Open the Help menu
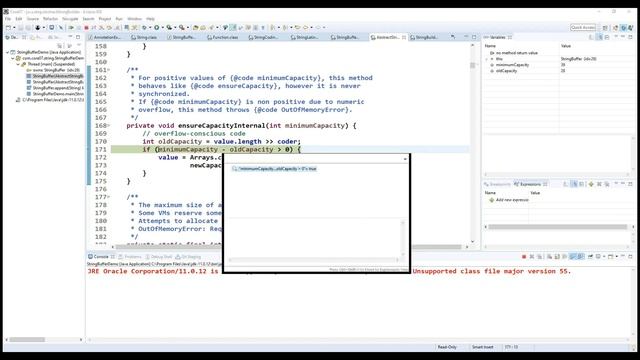Image resolution: width=640 pixels, height=360 pixels. [150, 19]
